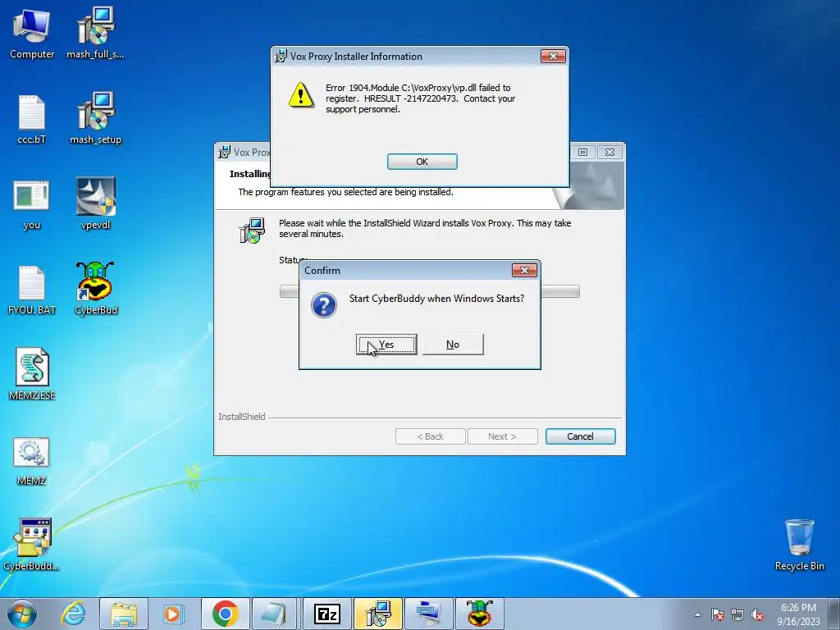
Task: Click the question mark icon in Confirm
Action: (323, 305)
